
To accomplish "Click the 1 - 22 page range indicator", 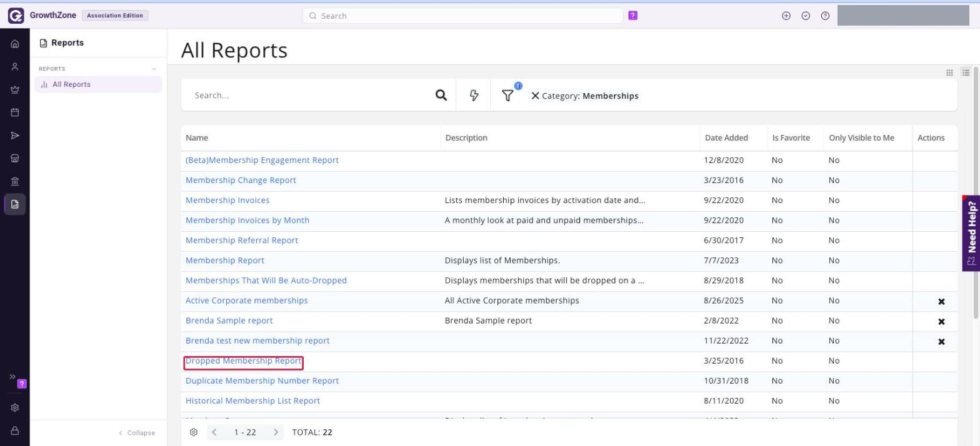I will coord(245,432).
